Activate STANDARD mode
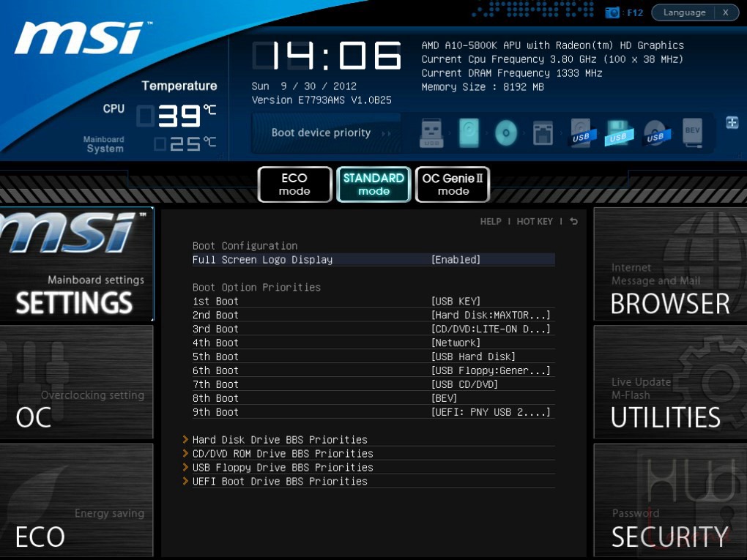 coord(373,184)
